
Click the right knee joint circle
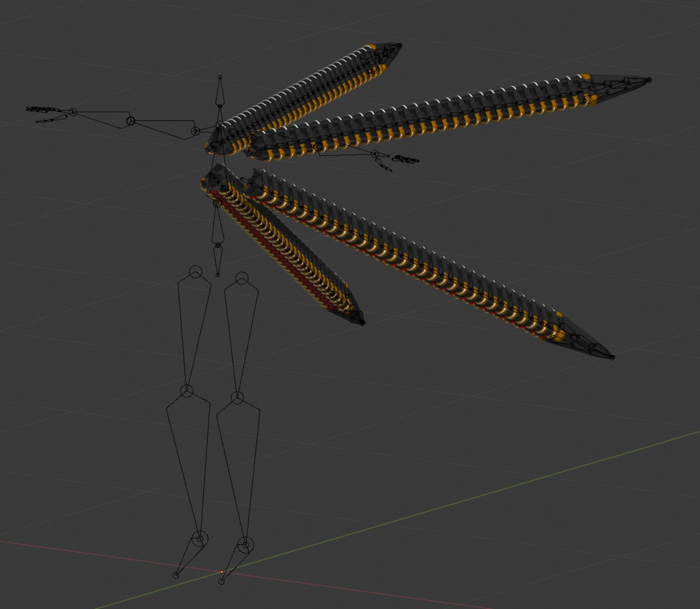(237, 398)
